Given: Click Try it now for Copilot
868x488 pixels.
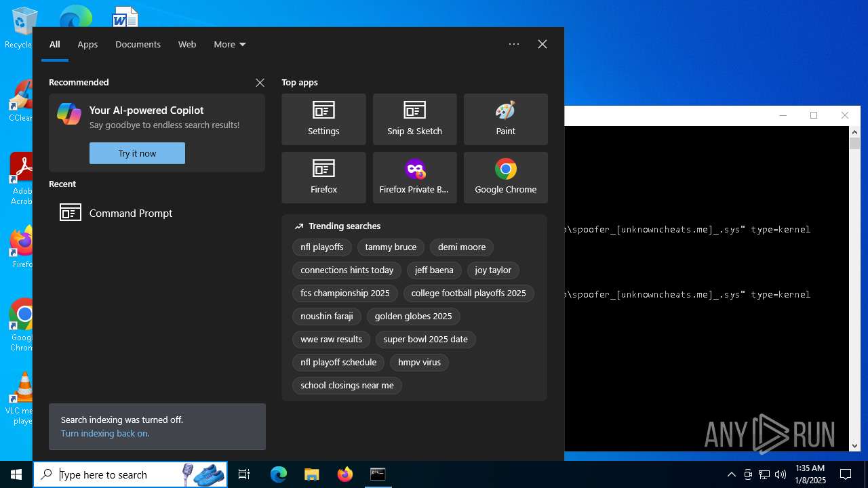Looking at the screenshot, I should point(137,153).
